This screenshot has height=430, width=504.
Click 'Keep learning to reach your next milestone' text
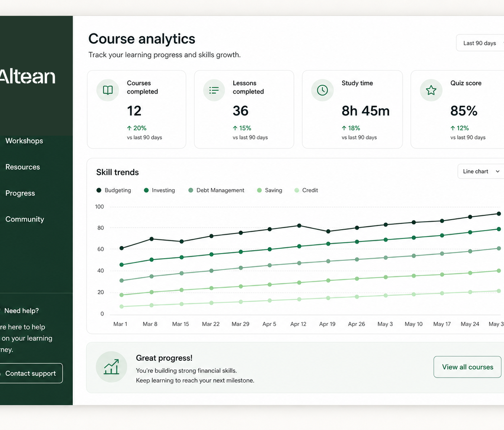[x=195, y=380]
